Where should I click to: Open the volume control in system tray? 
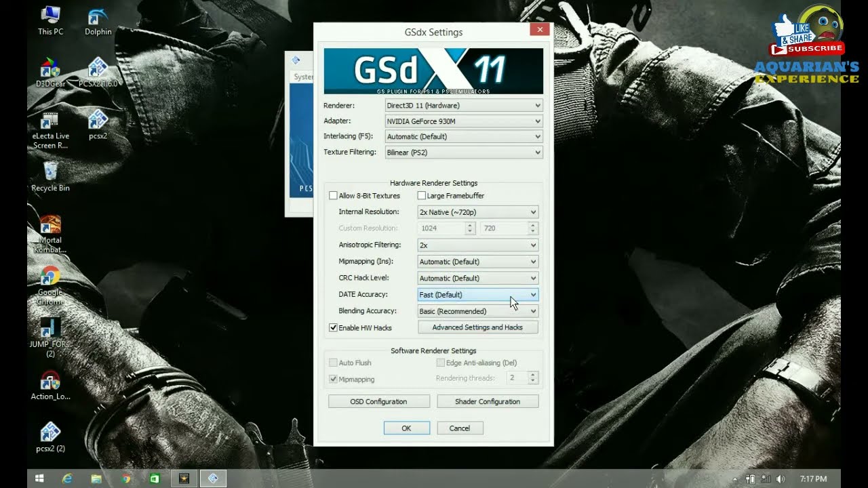781,479
